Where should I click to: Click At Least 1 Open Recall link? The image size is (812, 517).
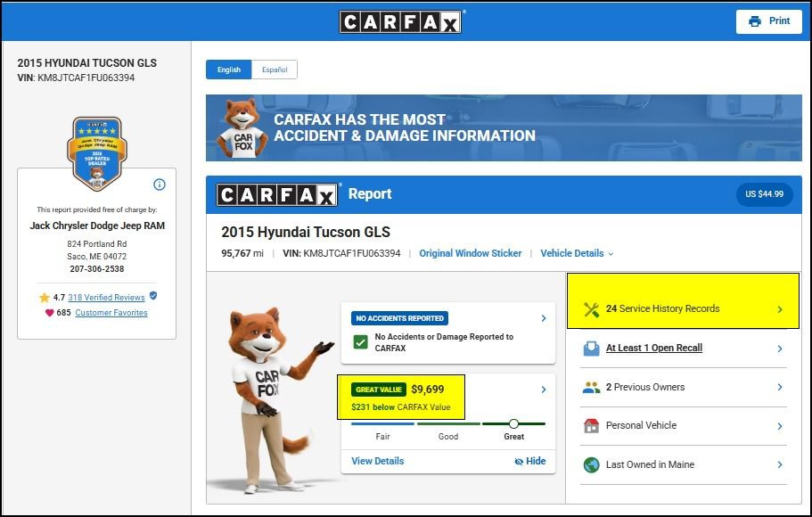(654, 349)
